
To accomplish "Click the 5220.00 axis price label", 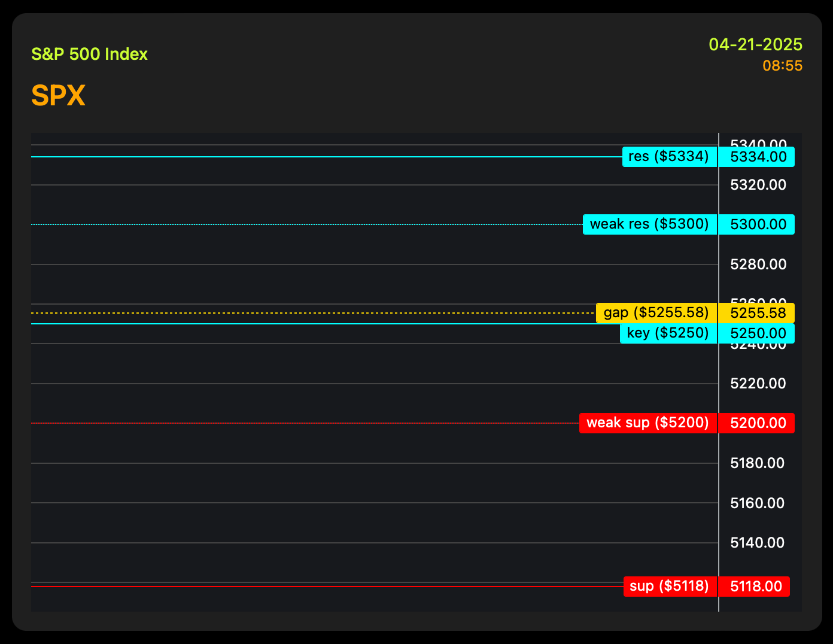I will coord(758,384).
